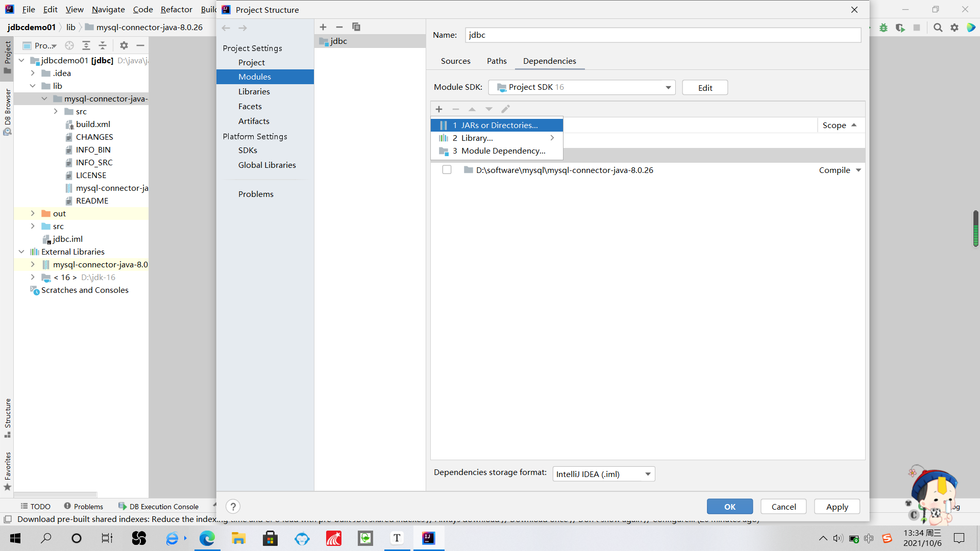Click the Name input field containing jdbc
980x551 pixels.
point(663,35)
